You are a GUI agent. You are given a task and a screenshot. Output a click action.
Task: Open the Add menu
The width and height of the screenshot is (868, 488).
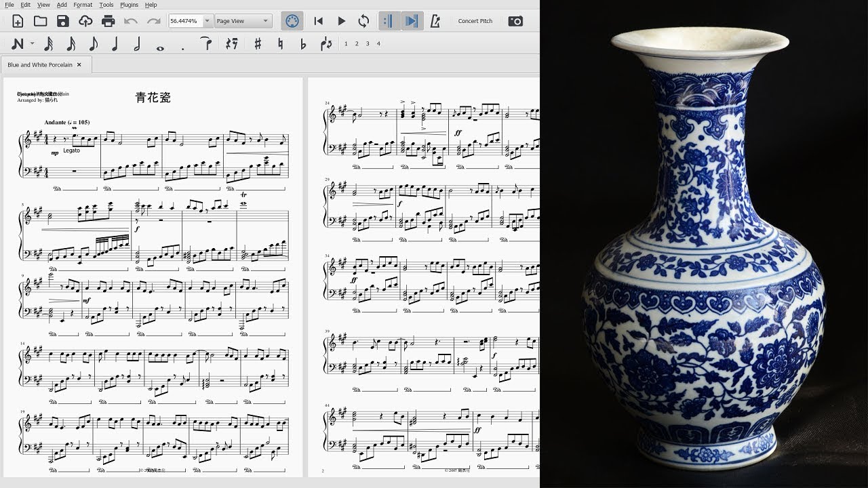(x=62, y=5)
